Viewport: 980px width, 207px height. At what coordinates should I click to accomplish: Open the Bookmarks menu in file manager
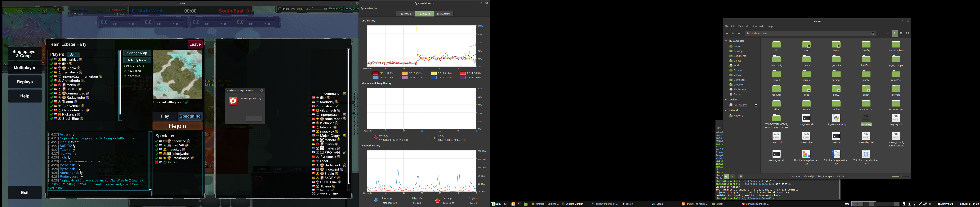tap(758, 26)
